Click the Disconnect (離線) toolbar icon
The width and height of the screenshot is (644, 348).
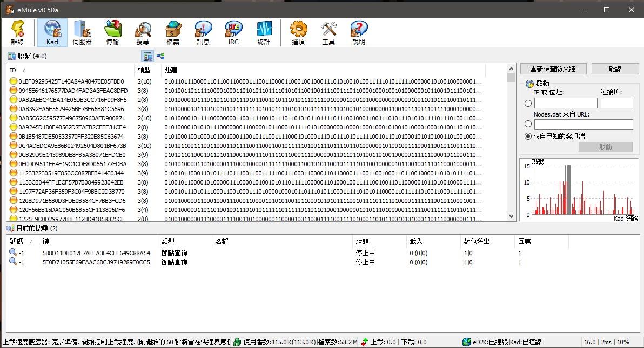(x=18, y=32)
